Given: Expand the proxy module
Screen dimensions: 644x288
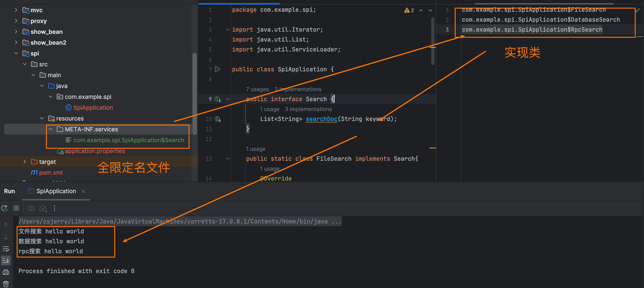Looking at the screenshot, I should coord(16,21).
